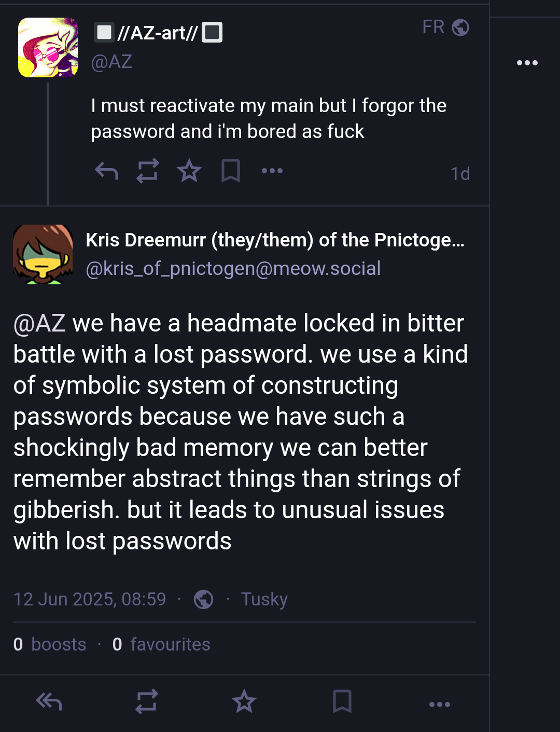Reply to the AZ-art post
This screenshot has width=560, height=732.
click(x=106, y=171)
